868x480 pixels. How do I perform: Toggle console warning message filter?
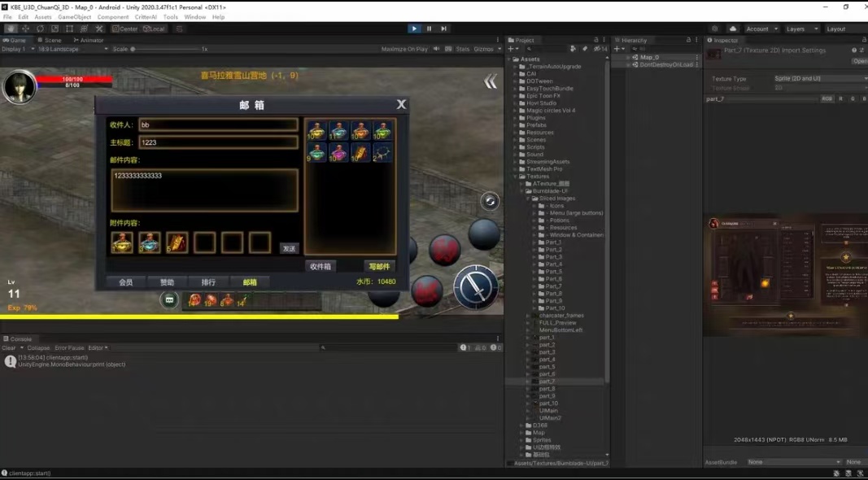click(x=481, y=348)
